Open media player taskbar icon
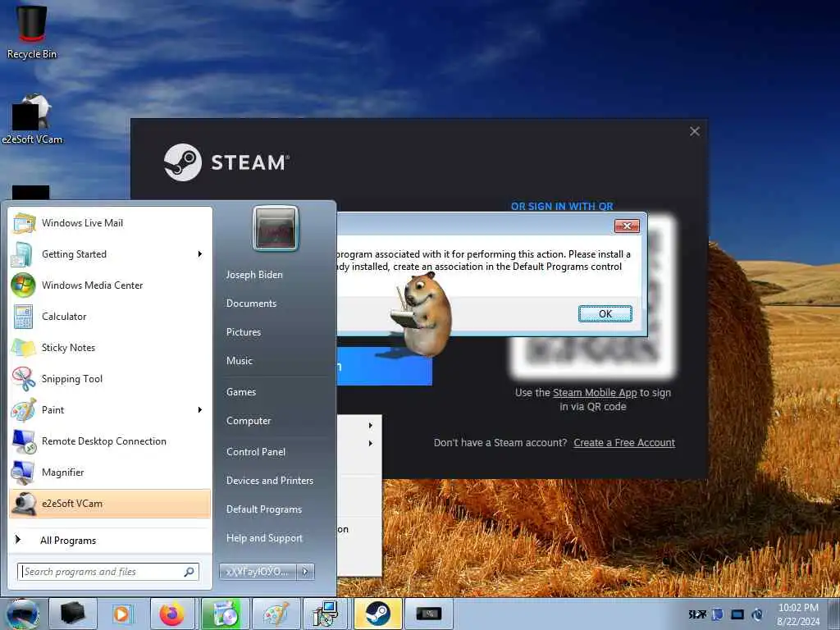Viewport: 840px width, 630px height. pos(121,614)
